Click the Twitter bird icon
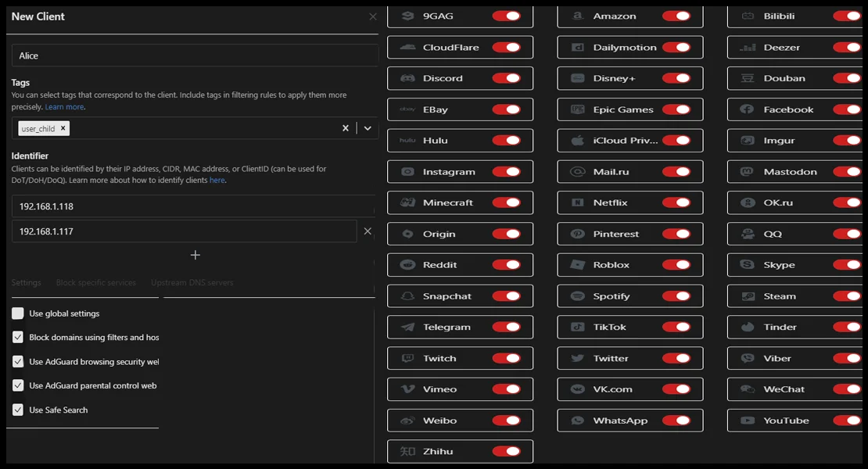The image size is (868, 469). [x=578, y=358]
